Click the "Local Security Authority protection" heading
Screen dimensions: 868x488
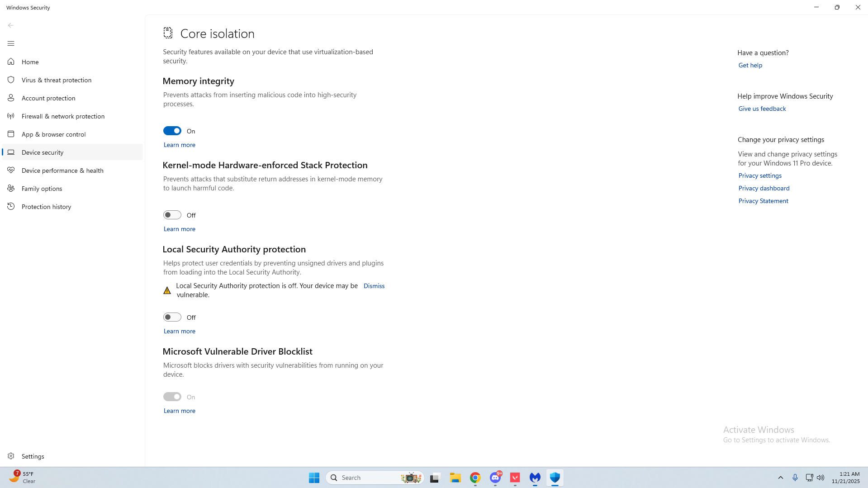pyautogui.click(x=234, y=249)
